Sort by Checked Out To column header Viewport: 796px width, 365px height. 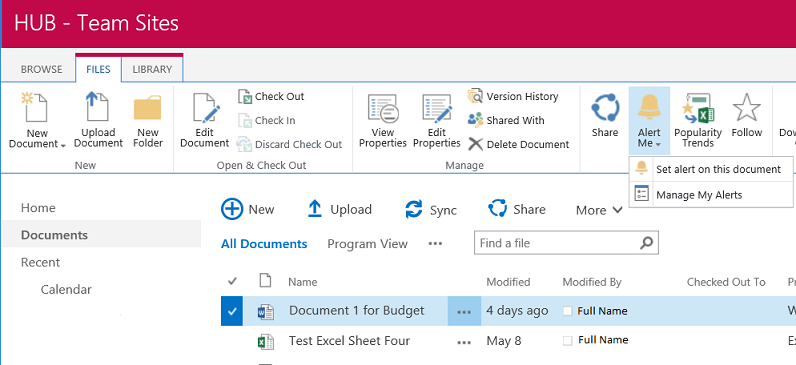726,282
